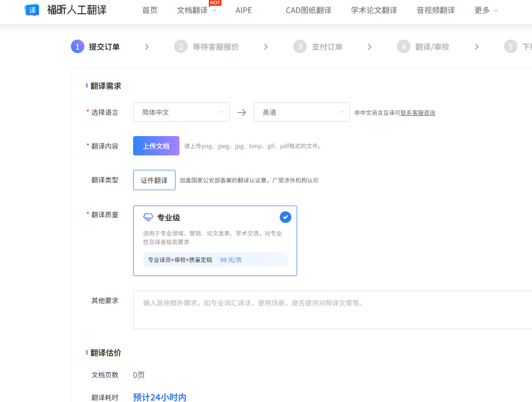Image resolution: width=532 pixels, height=402 pixels.
Task: Click the diamond icon beside 专业级
Action: pyautogui.click(x=148, y=217)
